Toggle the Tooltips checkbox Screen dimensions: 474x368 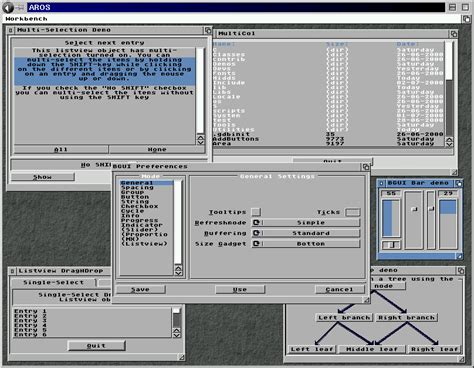pos(256,212)
